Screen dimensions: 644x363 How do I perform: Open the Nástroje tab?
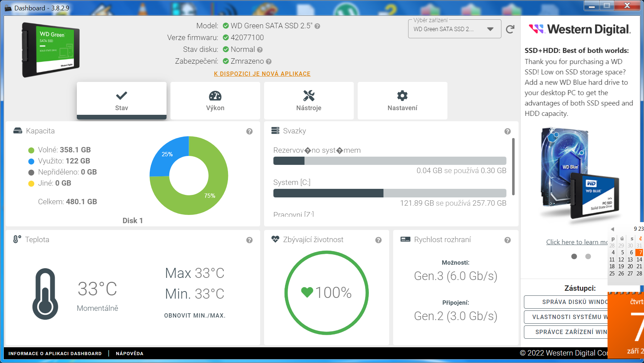point(309,101)
